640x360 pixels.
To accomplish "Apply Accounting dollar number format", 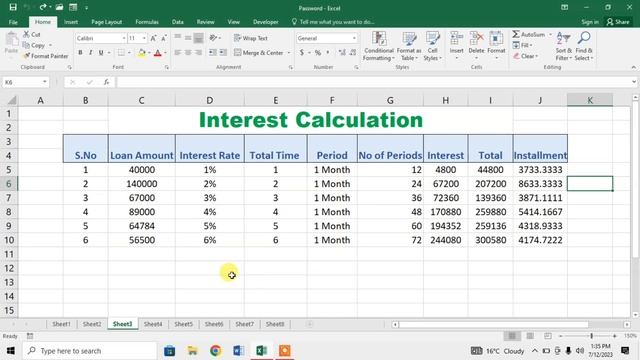I will click(302, 53).
